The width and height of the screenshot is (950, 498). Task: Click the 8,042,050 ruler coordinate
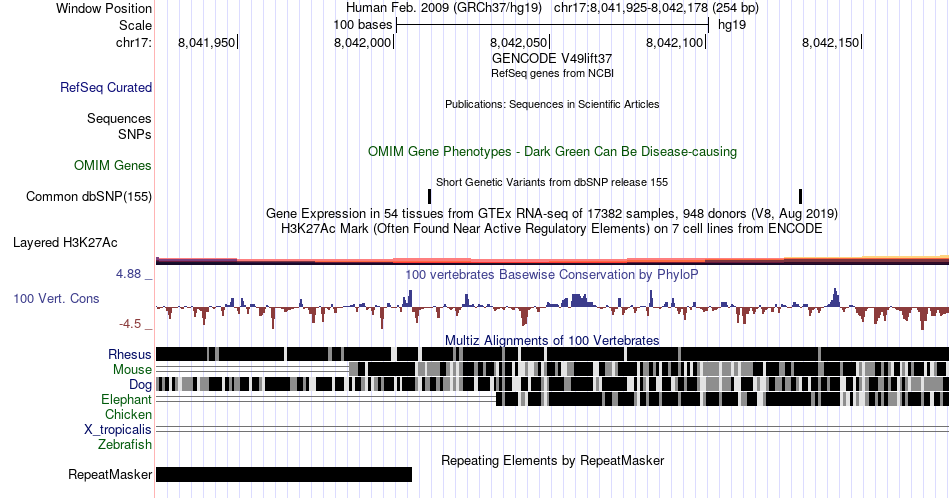[x=518, y=42]
